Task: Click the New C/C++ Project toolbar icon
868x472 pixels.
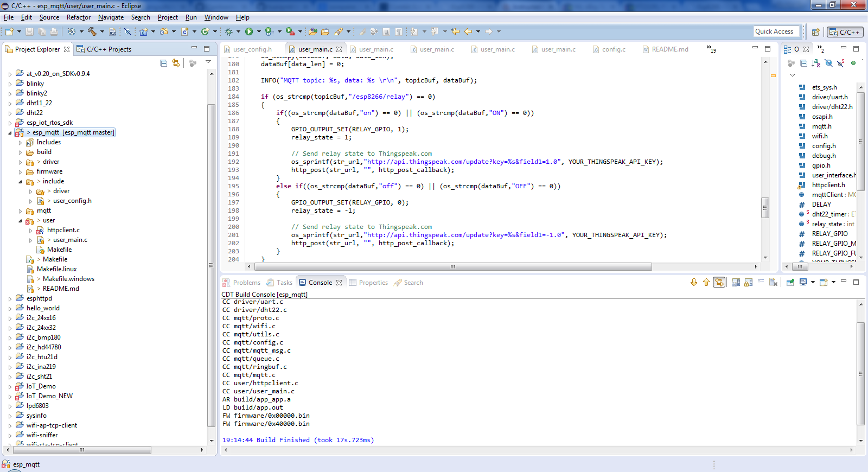Action: pos(144,31)
